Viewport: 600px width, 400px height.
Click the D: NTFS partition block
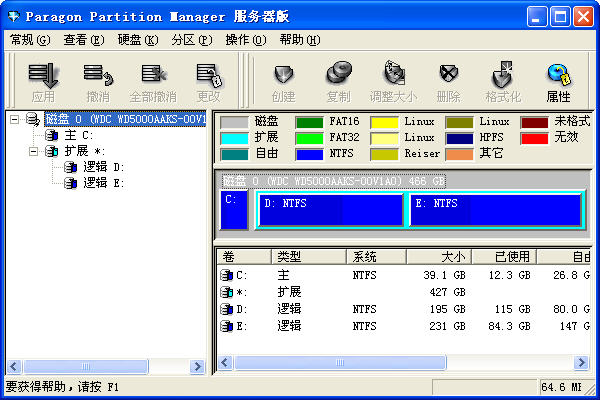331,210
